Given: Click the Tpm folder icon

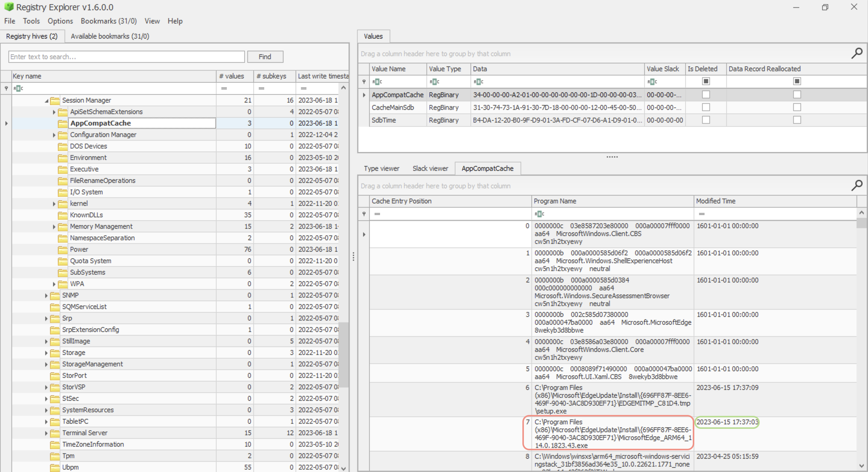Looking at the screenshot, I should 55,456.
